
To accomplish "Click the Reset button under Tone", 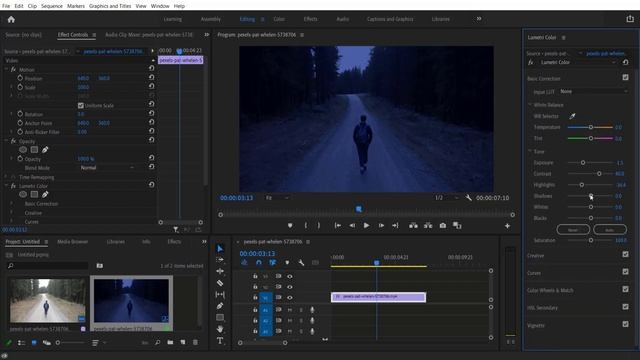I will (573, 230).
